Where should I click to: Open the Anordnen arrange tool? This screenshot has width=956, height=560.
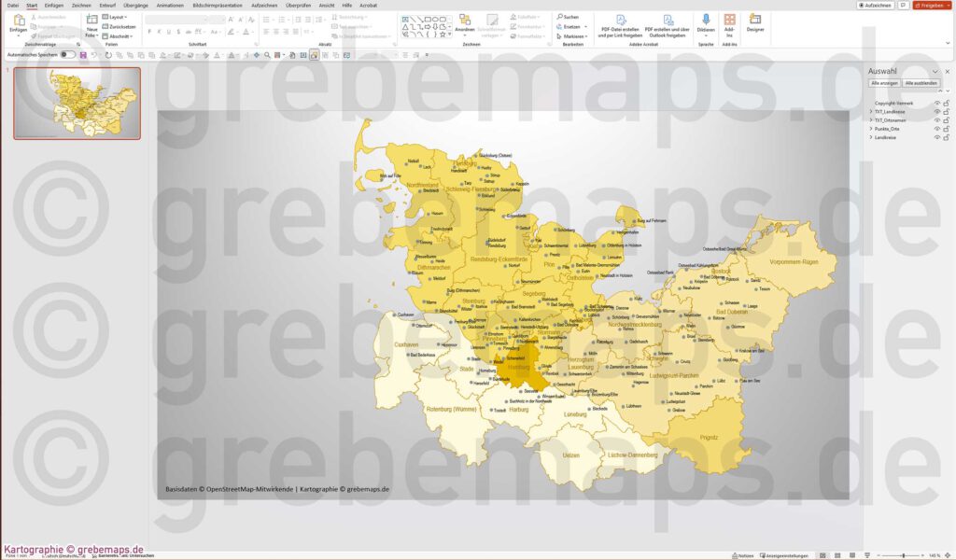(465, 23)
